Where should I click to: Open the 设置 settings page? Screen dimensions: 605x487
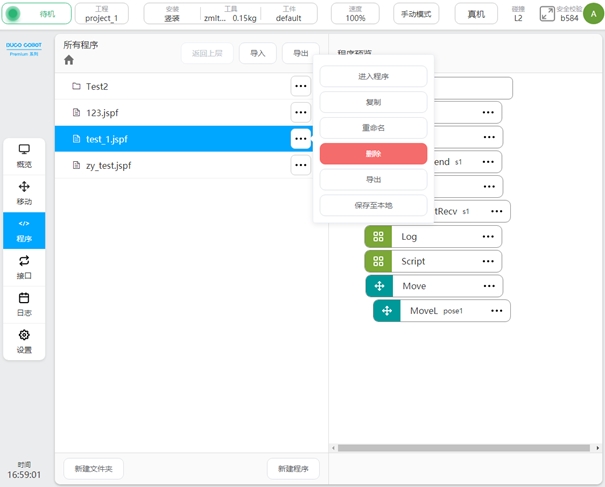(24, 341)
